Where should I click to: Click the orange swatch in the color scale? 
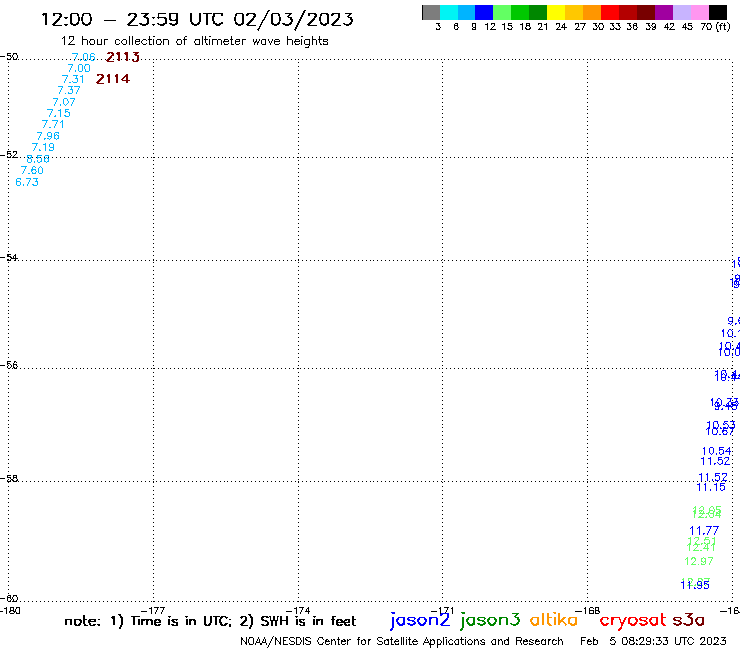(x=592, y=12)
